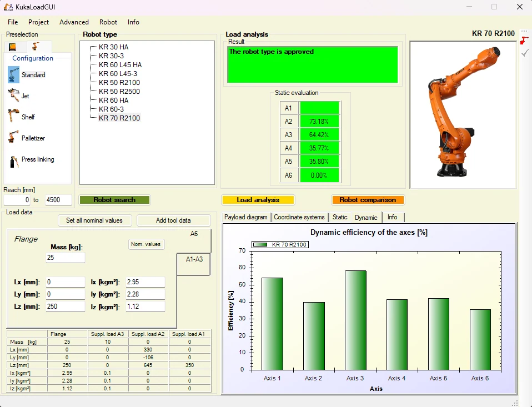
Task: Click the Iy [kgm²] input field
Action: (145, 294)
